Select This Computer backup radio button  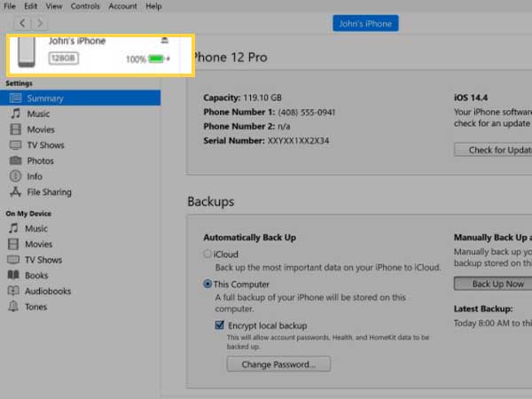click(x=207, y=284)
